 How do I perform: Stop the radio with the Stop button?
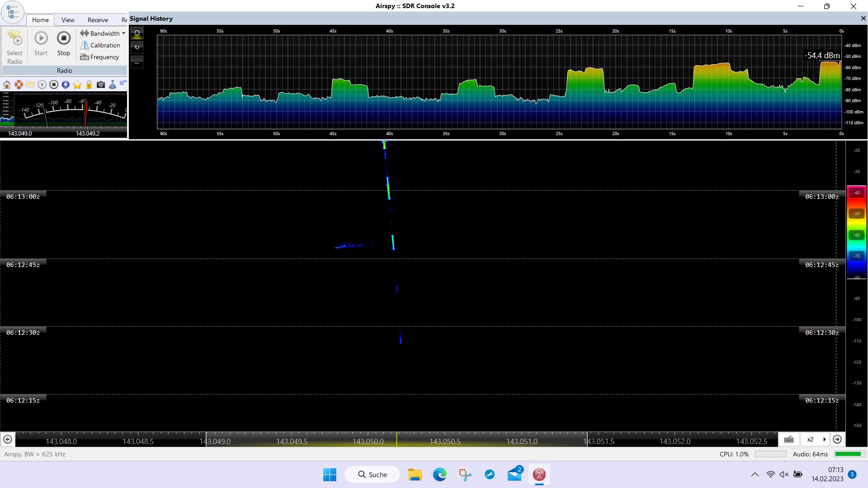click(64, 44)
